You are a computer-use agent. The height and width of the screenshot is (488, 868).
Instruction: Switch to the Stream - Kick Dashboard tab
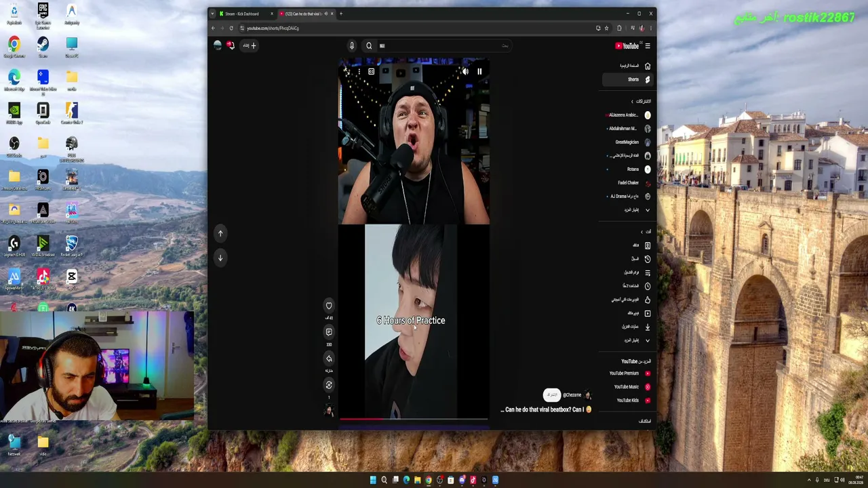tap(246, 14)
